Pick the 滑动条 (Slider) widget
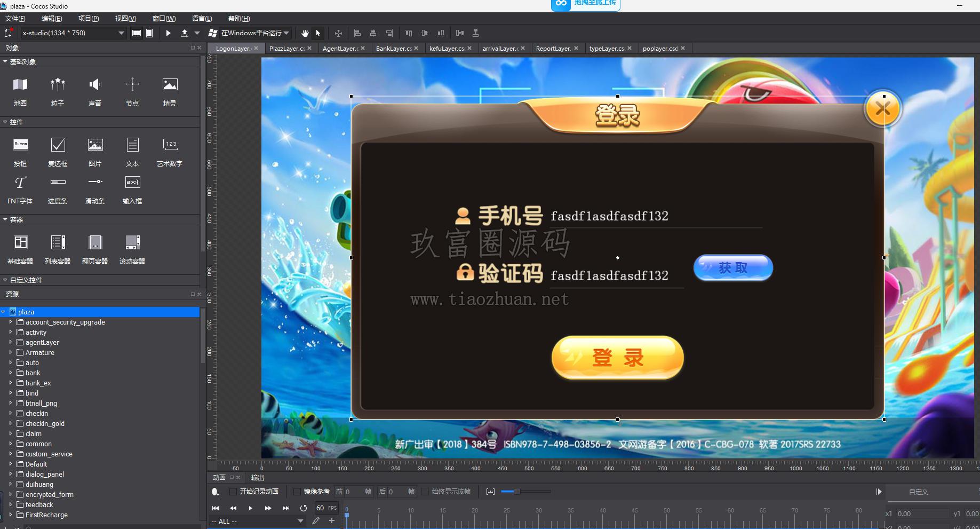980x529 pixels. [x=95, y=190]
